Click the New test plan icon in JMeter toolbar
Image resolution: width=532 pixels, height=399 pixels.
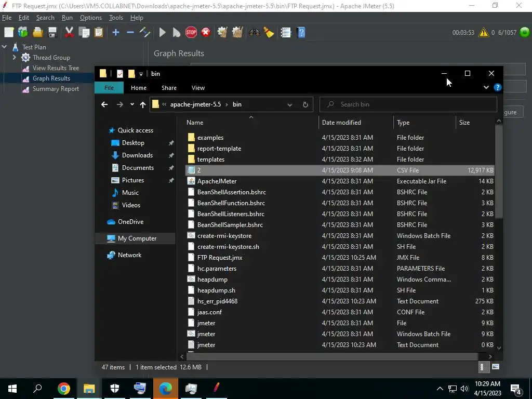[x=9, y=33]
